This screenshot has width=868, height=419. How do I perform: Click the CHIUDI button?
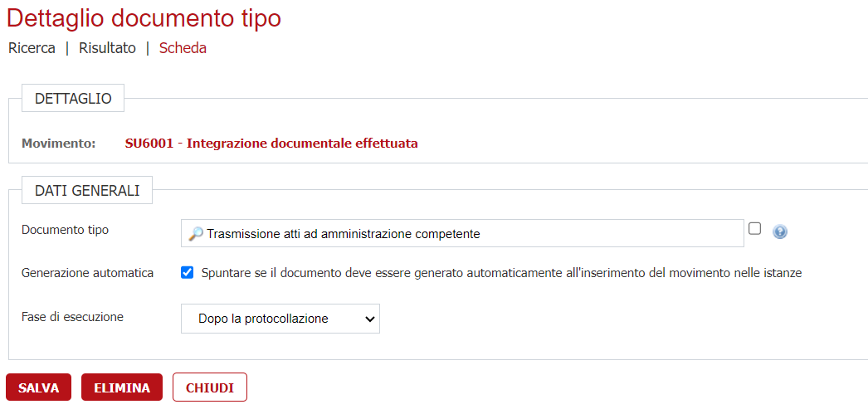(x=210, y=387)
